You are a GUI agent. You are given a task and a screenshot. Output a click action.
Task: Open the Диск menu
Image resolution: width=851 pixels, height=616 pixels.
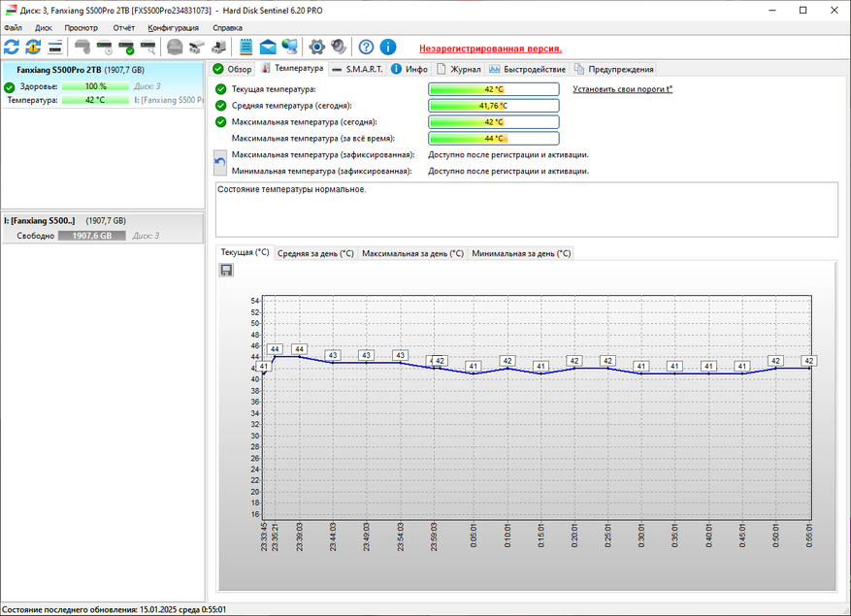point(44,28)
